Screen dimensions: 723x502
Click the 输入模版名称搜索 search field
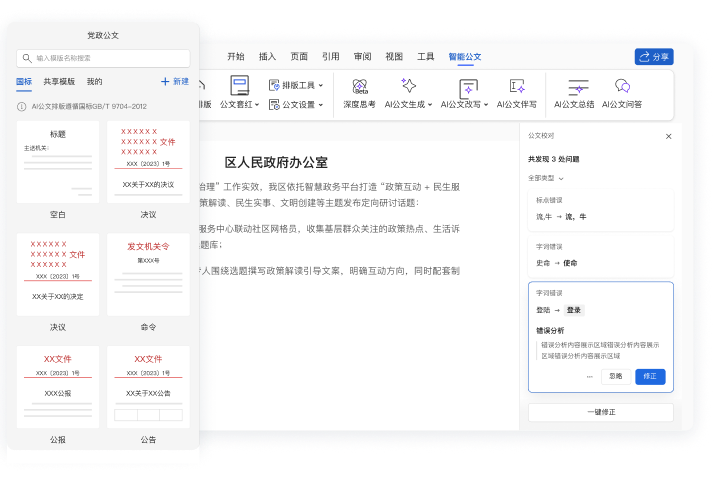pyautogui.click(x=103, y=58)
